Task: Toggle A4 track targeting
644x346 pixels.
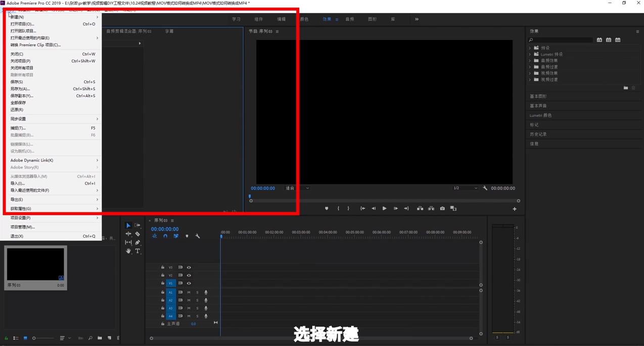Action: [170, 316]
